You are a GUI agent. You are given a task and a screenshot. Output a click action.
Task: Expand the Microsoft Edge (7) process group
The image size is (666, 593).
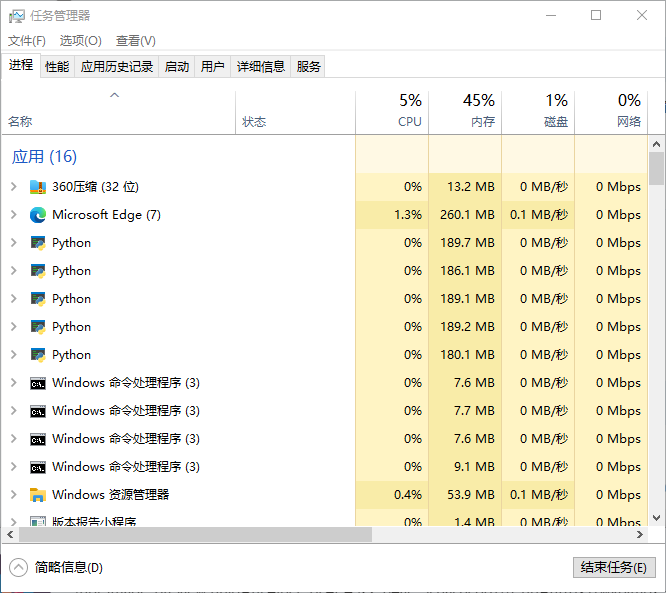(13, 215)
